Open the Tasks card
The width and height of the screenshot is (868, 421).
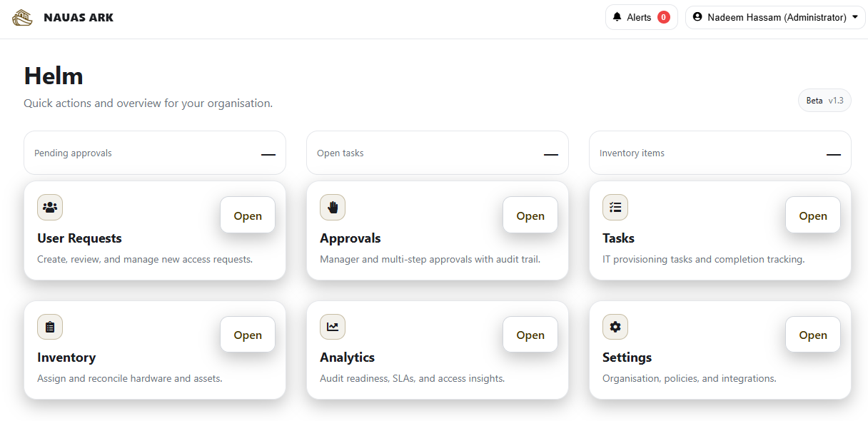812,215
